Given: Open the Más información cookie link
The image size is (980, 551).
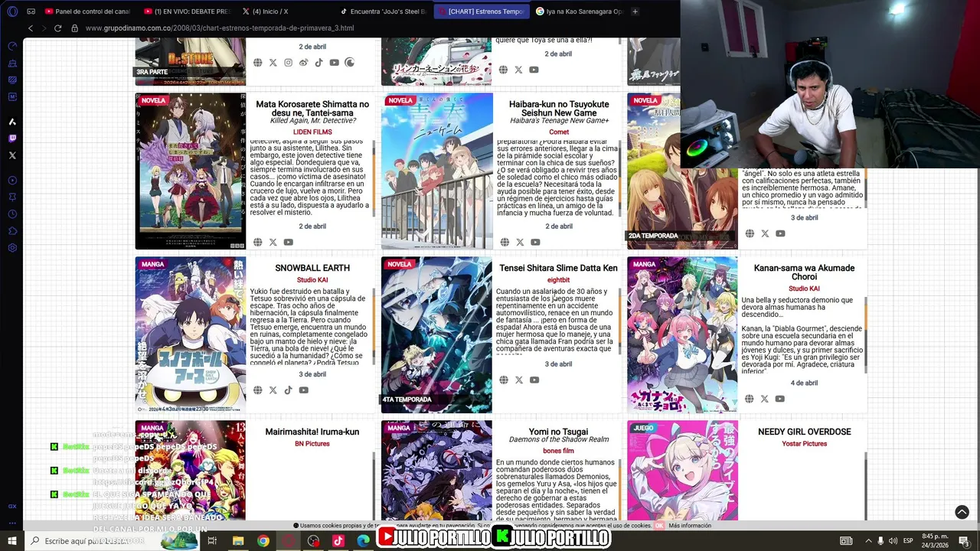Looking at the screenshot, I should pos(690,526).
